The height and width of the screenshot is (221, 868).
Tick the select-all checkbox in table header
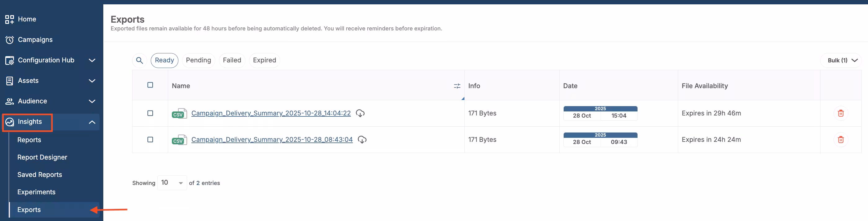[x=150, y=85]
